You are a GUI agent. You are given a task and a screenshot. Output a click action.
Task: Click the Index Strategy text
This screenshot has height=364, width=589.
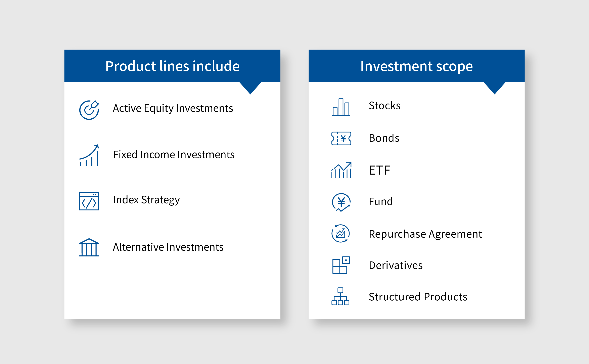coord(146,200)
